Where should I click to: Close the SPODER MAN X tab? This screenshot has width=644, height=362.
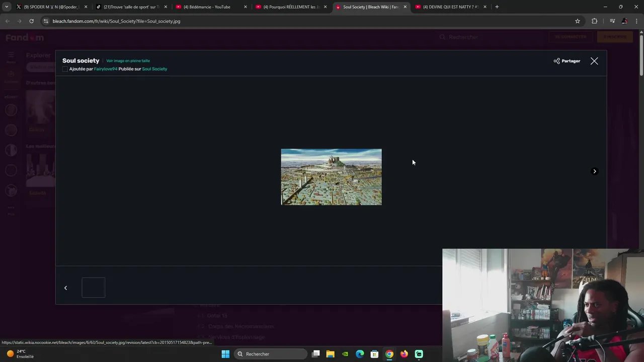[86, 7]
